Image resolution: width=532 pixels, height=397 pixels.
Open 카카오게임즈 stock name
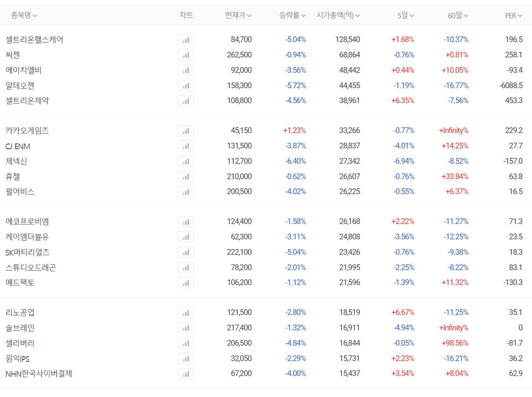click(27, 131)
